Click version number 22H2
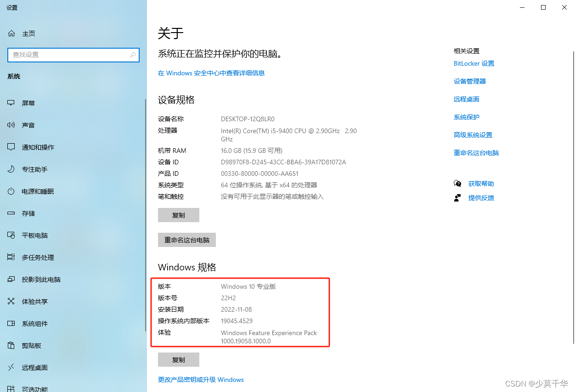Image resolution: width=575 pixels, height=392 pixels. [228, 298]
